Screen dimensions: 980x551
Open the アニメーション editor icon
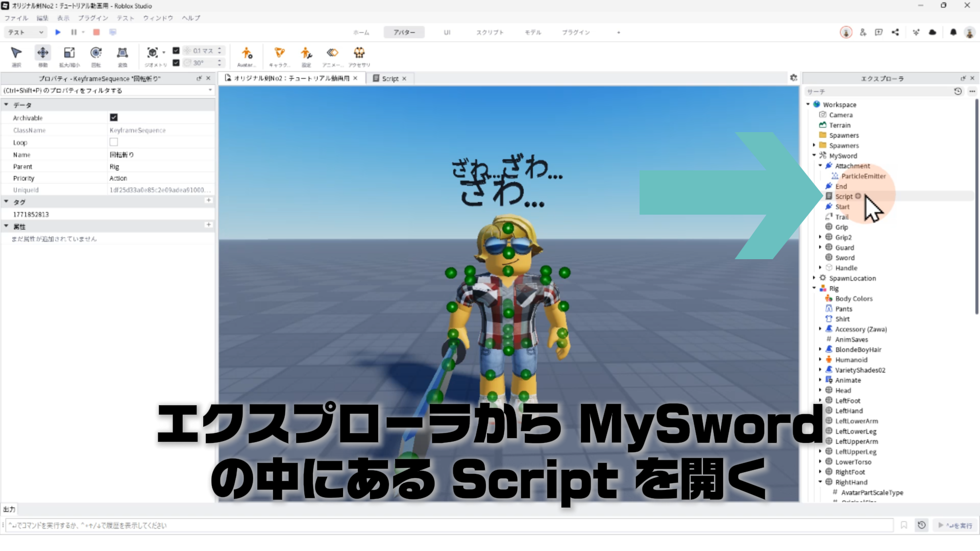pos(332,53)
